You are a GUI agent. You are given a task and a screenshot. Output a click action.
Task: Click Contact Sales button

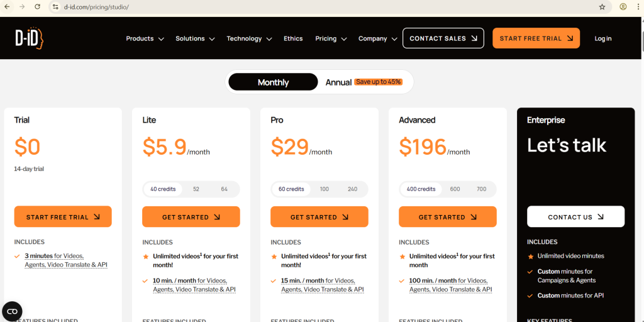point(443,38)
